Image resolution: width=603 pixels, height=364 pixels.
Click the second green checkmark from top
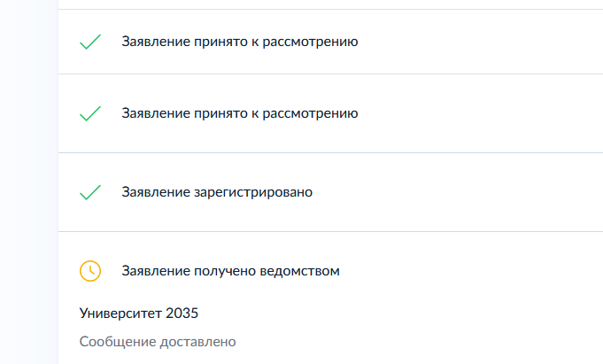pyautogui.click(x=90, y=113)
